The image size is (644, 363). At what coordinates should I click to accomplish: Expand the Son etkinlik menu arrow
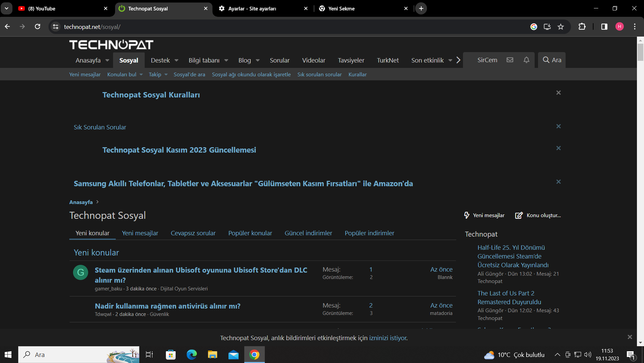click(450, 61)
